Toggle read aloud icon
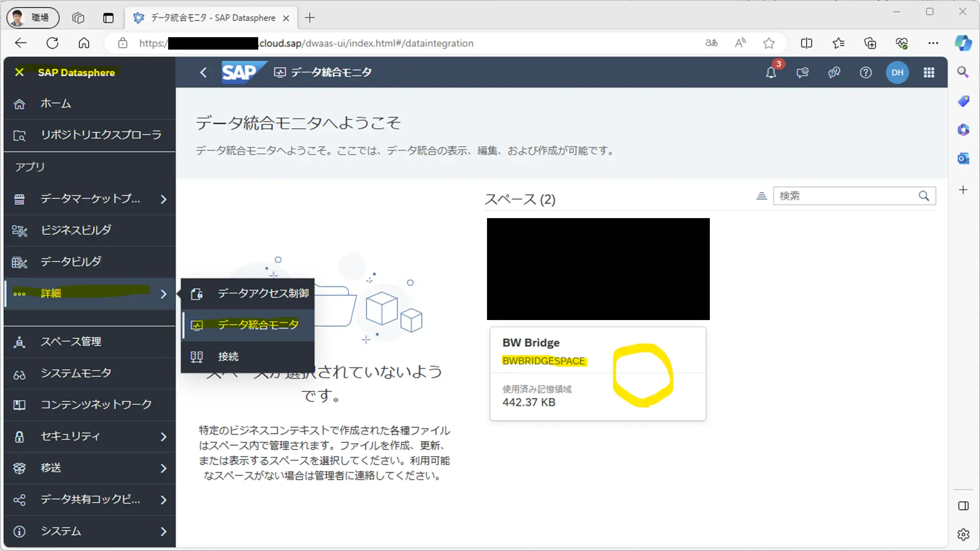980x551 pixels. click(740, 43)
